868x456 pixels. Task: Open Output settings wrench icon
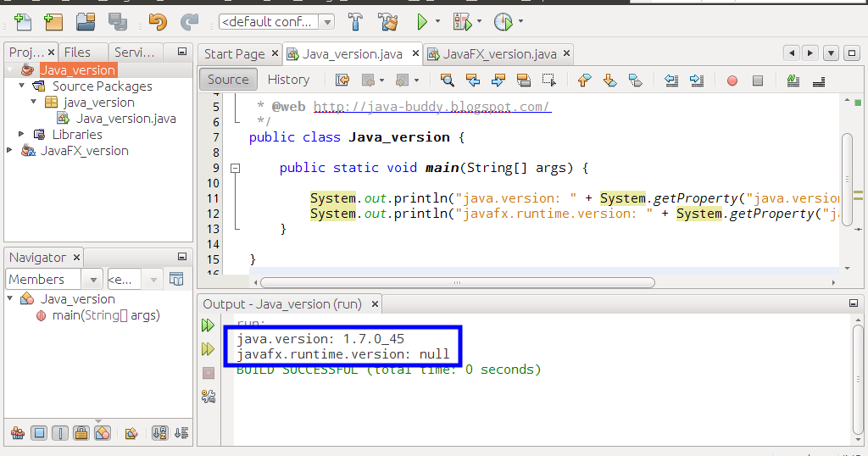[209, 396]
